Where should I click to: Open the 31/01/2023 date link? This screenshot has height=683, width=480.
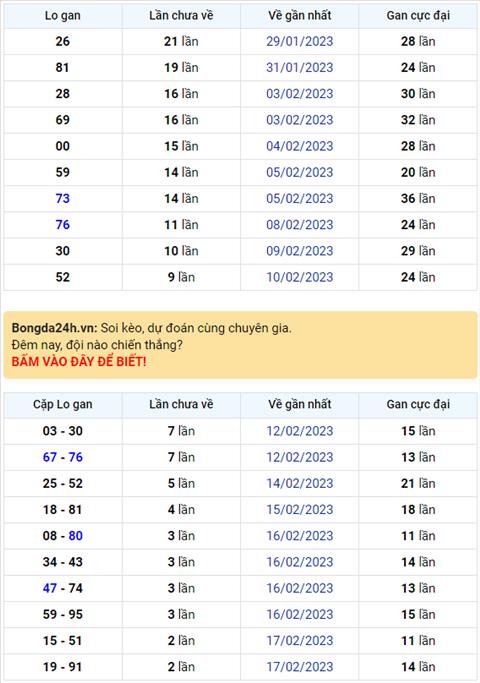[300, 68]
